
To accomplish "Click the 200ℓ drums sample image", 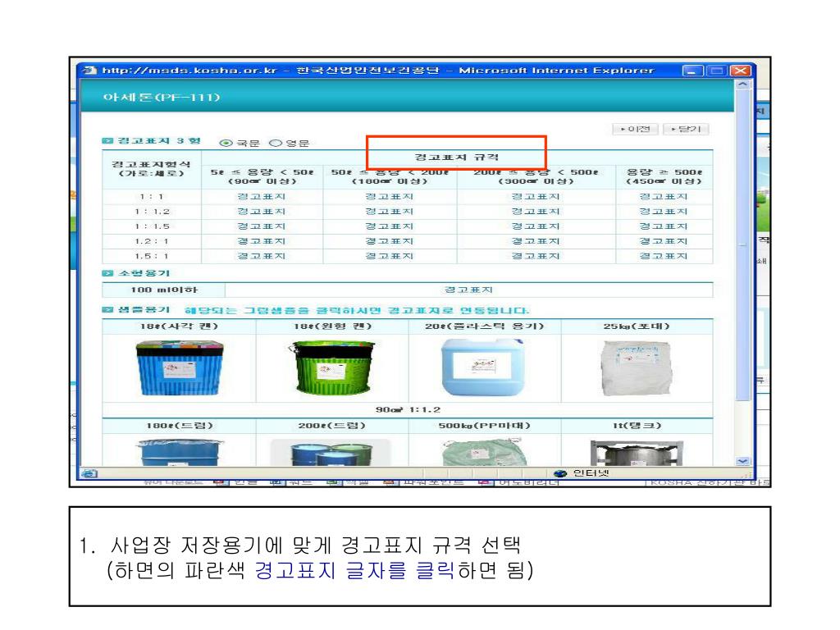I will pyautogui.click(x=331, y=453).
